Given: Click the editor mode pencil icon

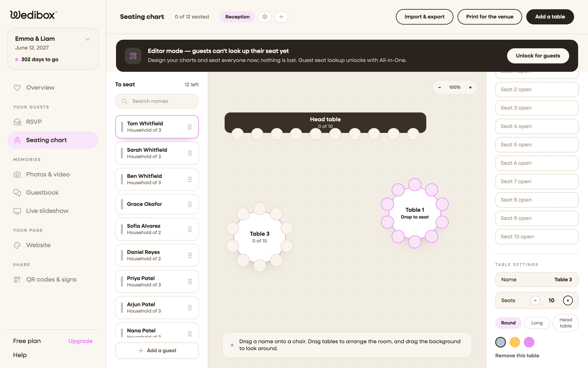Looking at the screenshot, I should [133, 56].
